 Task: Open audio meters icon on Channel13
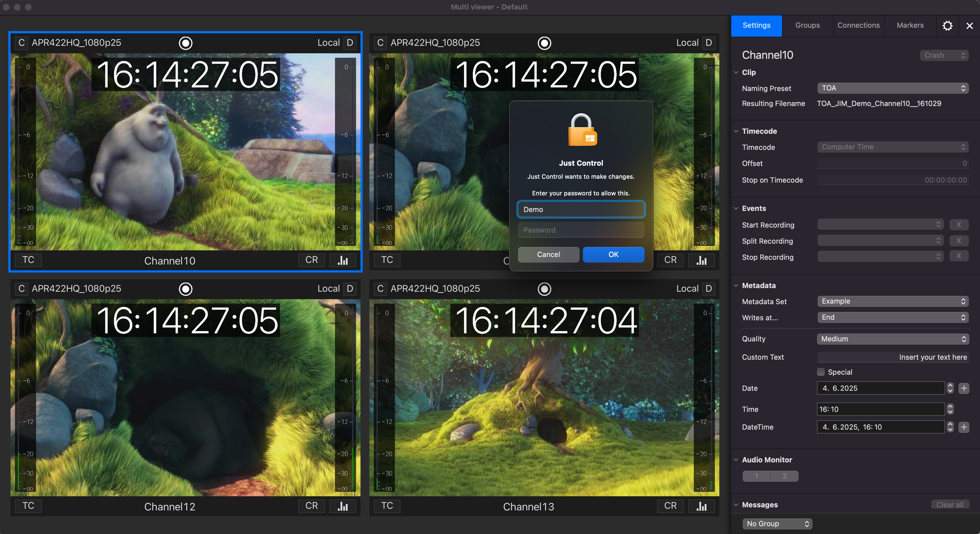(x=702, y=506)
